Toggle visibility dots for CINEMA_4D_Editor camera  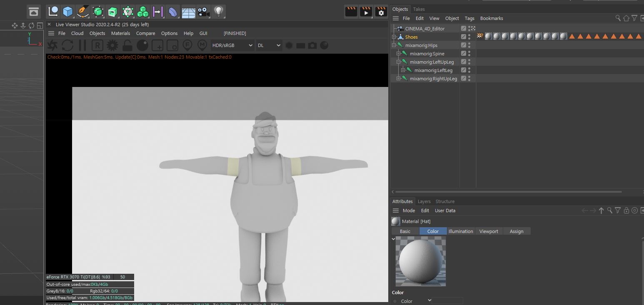coord(469,29)
